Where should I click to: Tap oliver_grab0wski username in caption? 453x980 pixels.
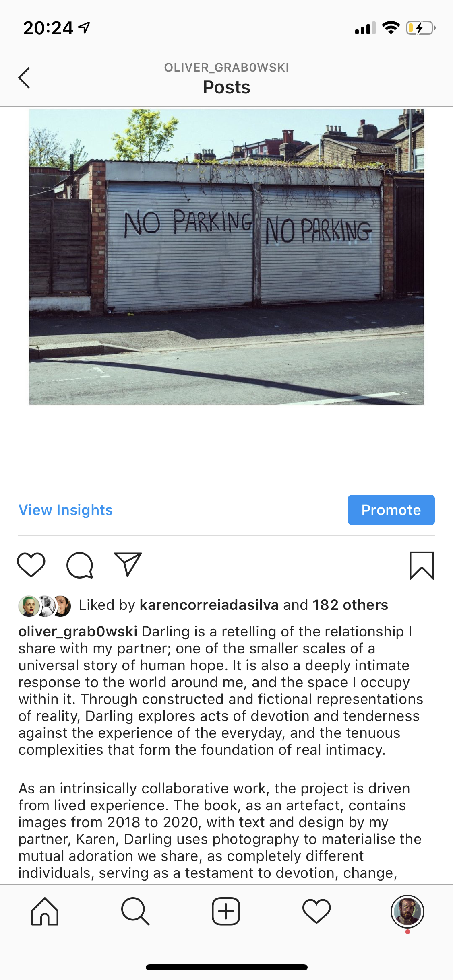coord(78,632)
